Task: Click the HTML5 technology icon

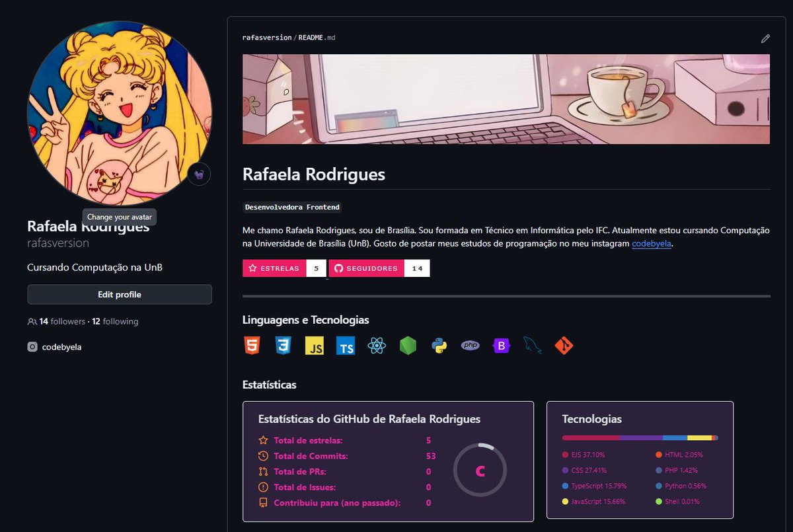Action: coord(252,345)
